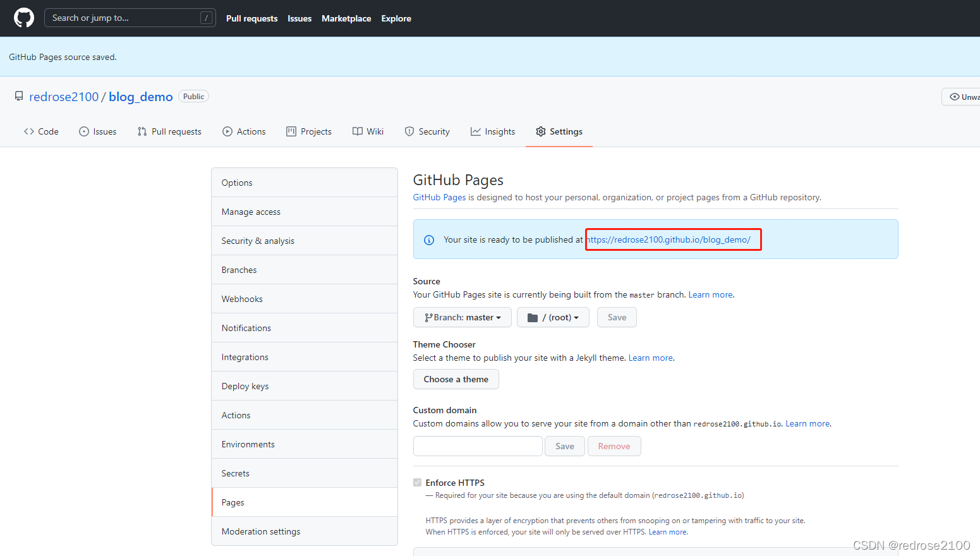Open the published site URL link
Screen dimensions: 980x556
point(668,239)
